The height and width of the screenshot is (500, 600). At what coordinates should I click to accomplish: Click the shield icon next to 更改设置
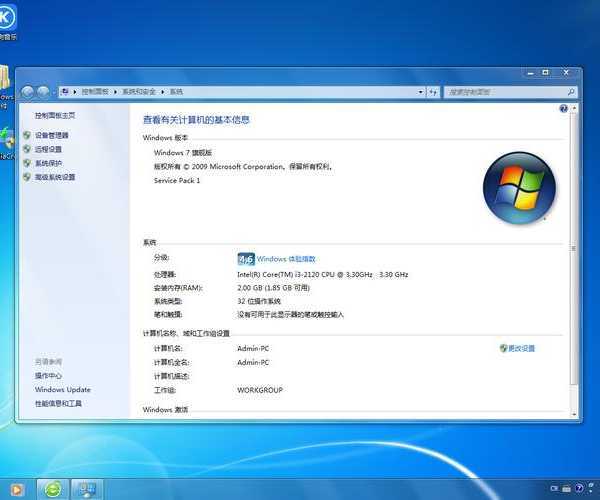[503, 348]
